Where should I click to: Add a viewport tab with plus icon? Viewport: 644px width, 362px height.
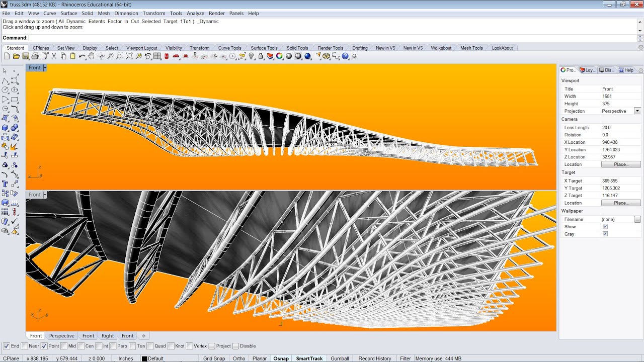pos(143,336)
